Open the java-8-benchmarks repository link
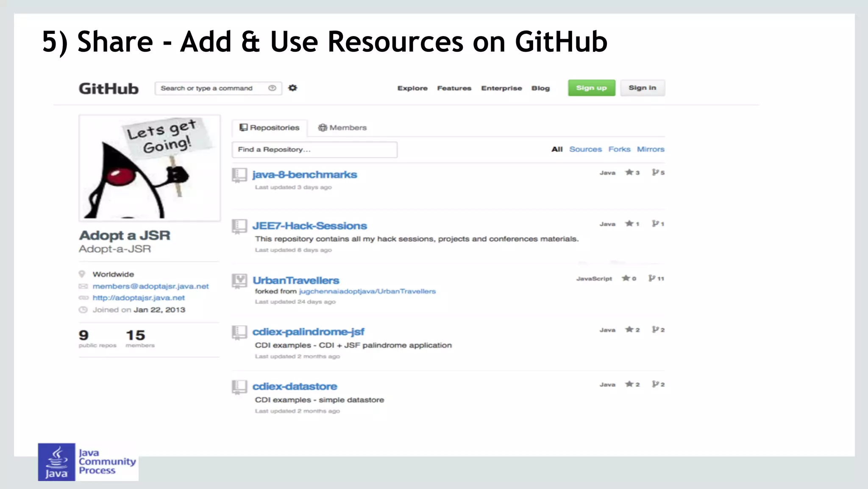 305,175
